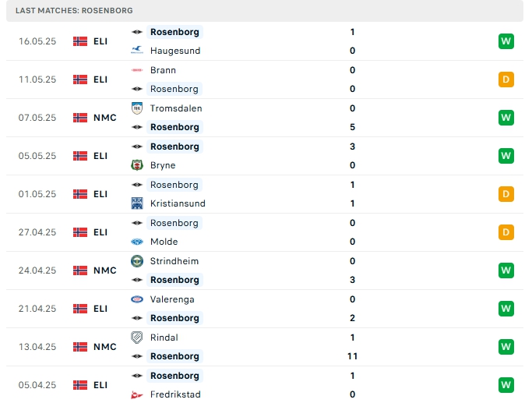The width and height of the screenshot is (532, 403).
Task: Select Rosenborg in the Rindal 13.04.25 match
Action: click(174, 356)
